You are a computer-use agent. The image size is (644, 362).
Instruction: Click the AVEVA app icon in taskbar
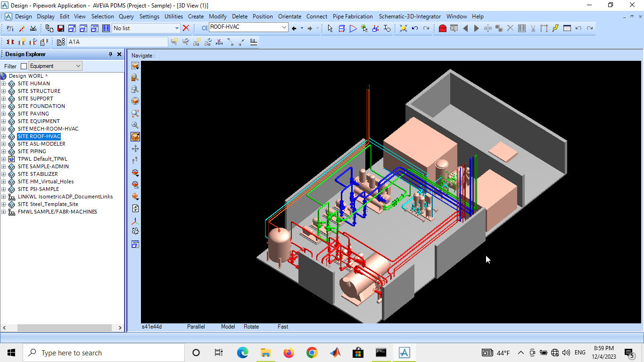click(405, 353)
